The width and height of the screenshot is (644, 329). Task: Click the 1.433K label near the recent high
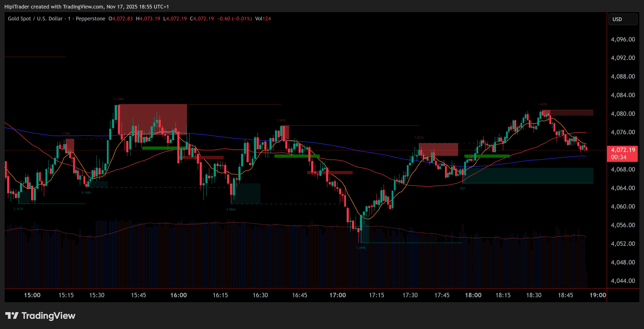click(x=542, y=104)
